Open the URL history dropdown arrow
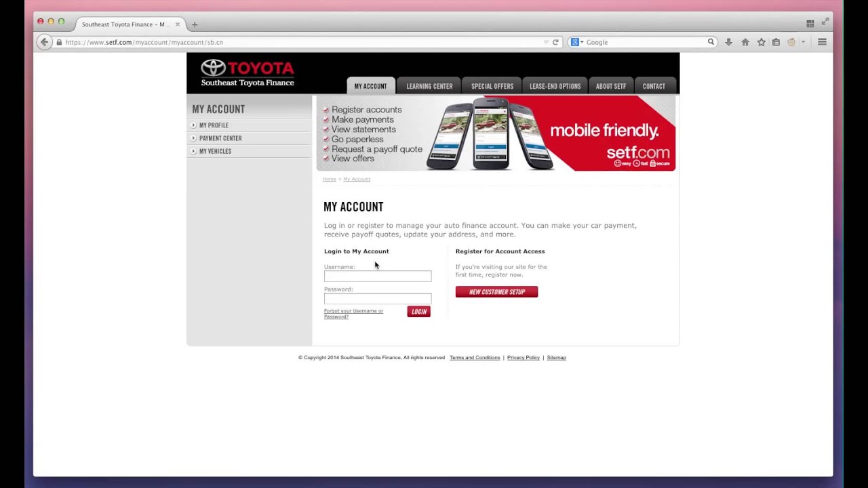The width and height of the screenshot is (868, 488). (546, 42)
